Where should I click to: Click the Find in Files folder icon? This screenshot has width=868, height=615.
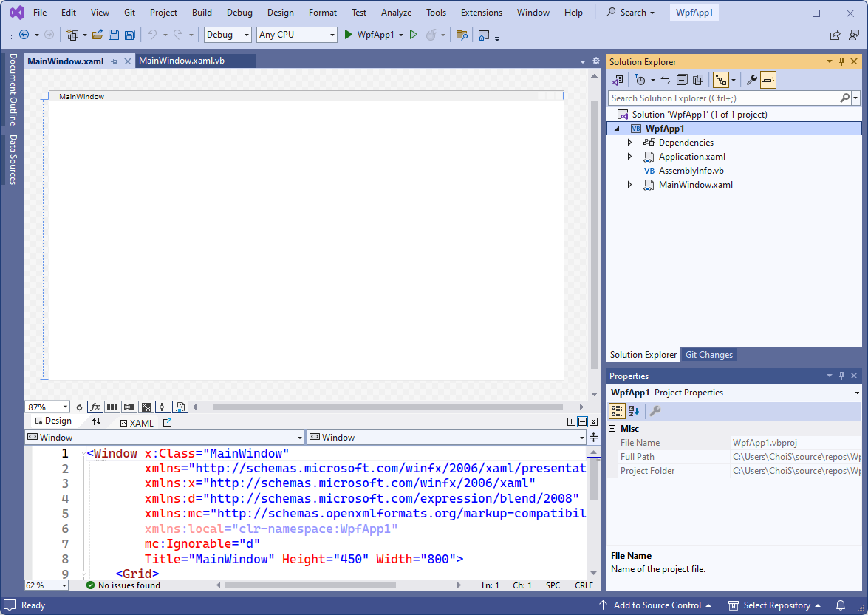click(462, 35)
